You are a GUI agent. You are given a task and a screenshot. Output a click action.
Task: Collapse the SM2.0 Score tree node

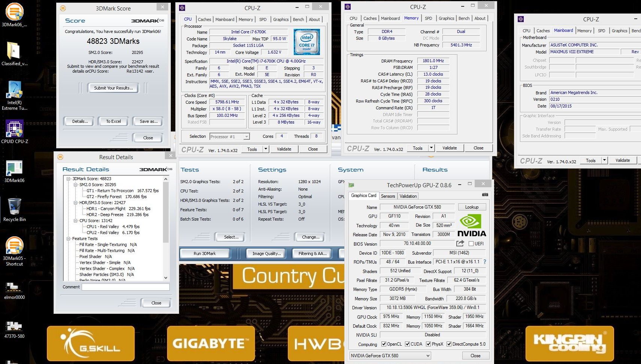pyautogui.click(x=75, y=185)
